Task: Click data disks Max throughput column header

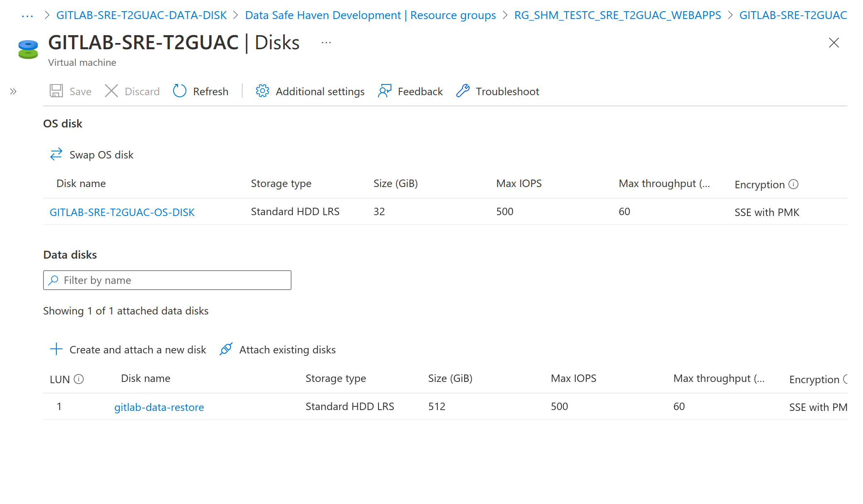Action: (x=719, y=378)
